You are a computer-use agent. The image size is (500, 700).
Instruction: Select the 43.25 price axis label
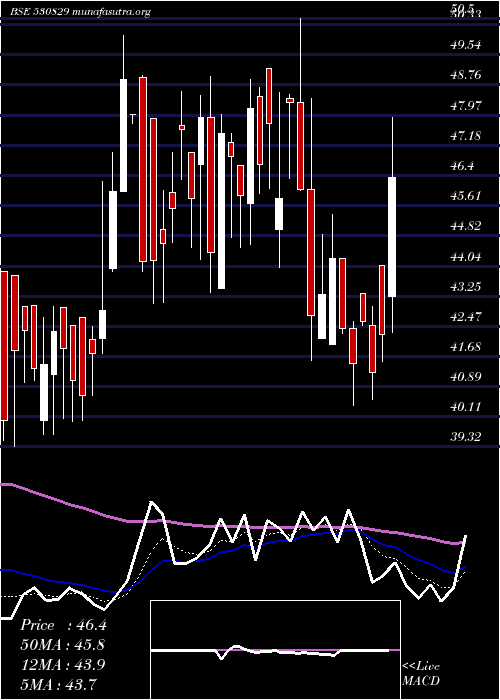click(x=466, y=286)
